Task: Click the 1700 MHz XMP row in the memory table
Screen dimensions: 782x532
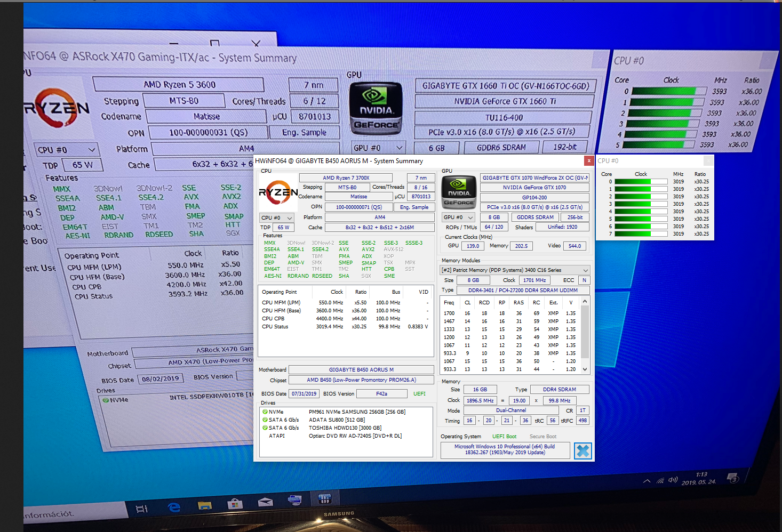Action: pyautogui.click(x=510, y=313)
